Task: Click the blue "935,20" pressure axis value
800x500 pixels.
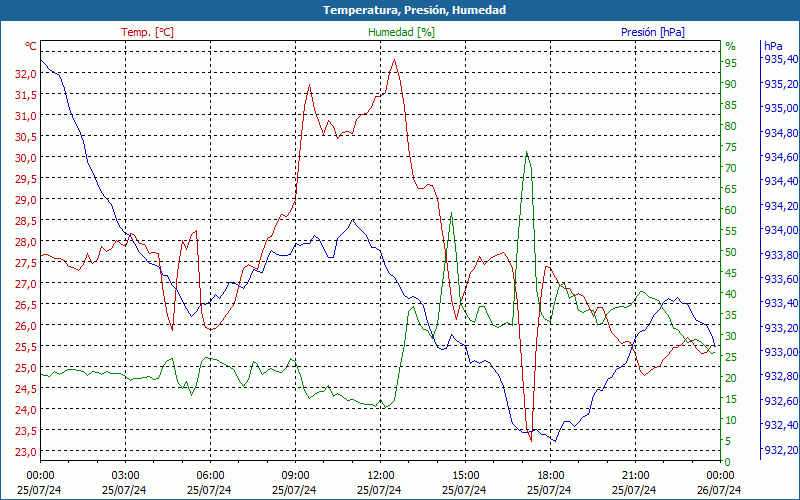Action: (x=780, y=84)
